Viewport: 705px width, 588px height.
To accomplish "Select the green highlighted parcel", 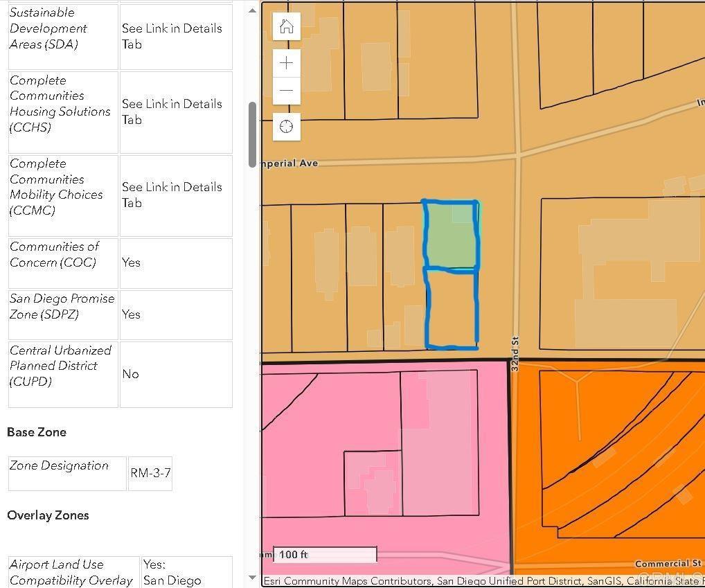I will [x=450, y=235].
